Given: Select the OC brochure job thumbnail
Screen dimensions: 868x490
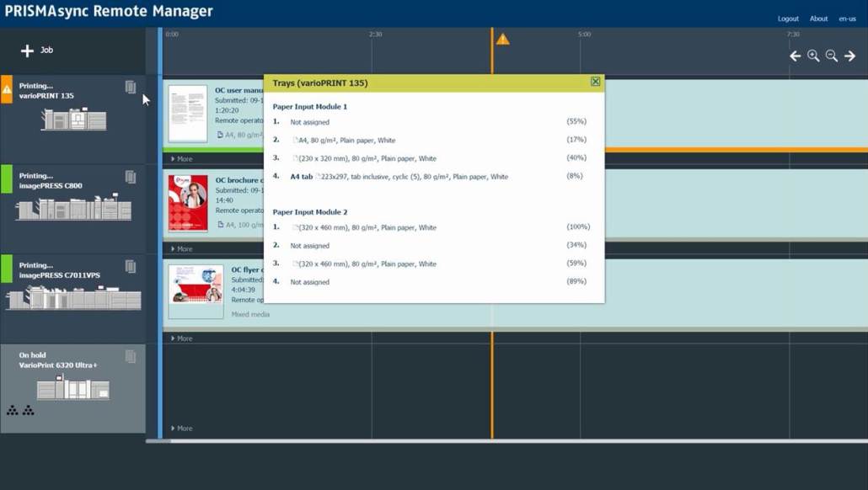Looking at the screenshot, I should click(x=188, y=203).
